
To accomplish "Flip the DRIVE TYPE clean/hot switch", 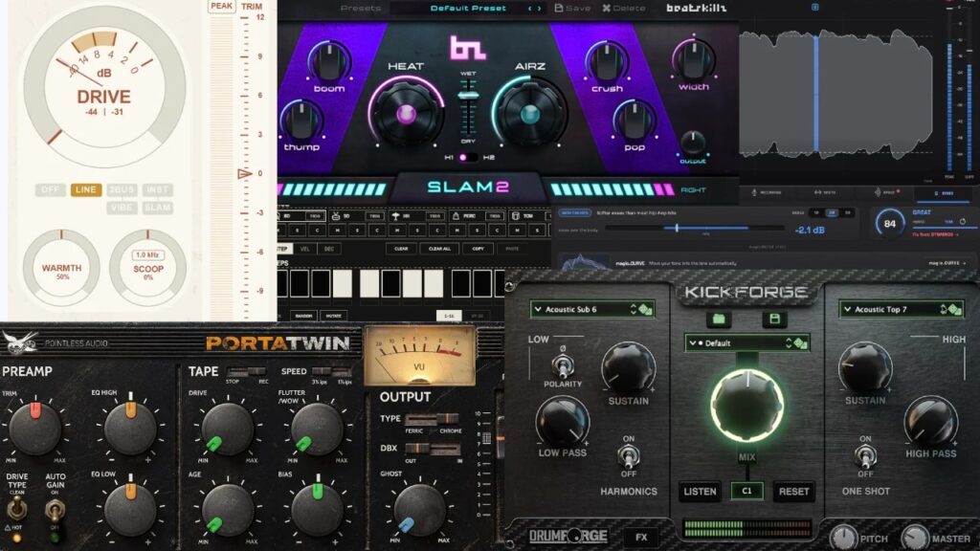I will click(16, 509).
